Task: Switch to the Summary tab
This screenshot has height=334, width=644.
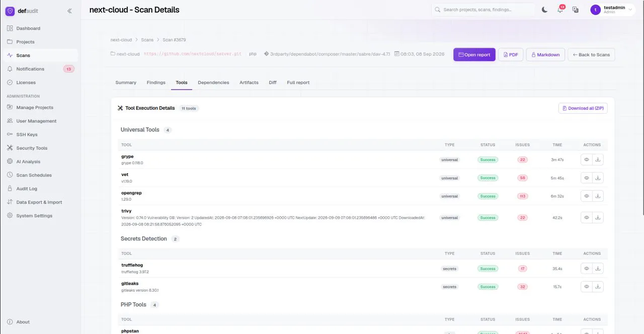Action: [126, 82]
